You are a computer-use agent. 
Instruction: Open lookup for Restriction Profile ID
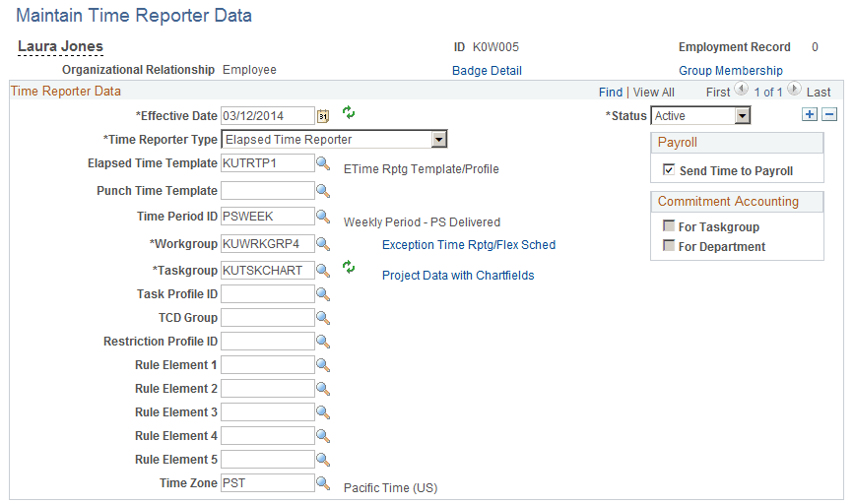pyautogui.click(x=323, y=342)
